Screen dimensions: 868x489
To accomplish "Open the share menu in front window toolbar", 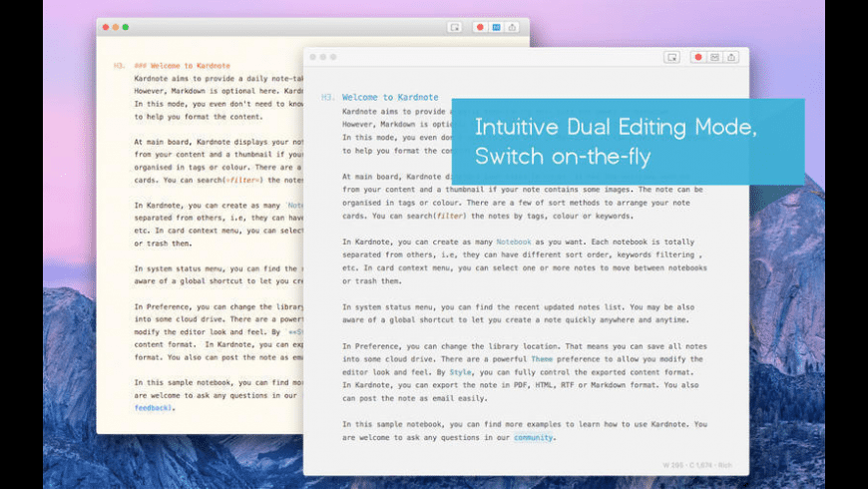I will pyautogui.click(x=731, y=57).
